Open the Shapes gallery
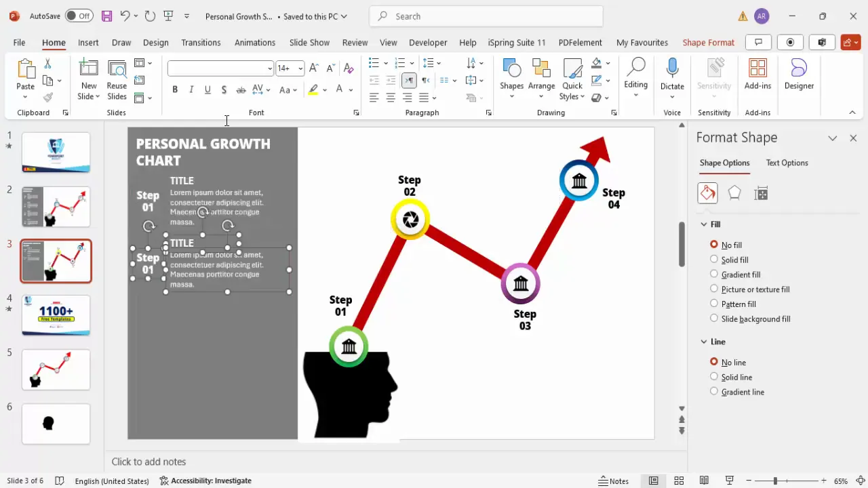 [x=511, y=78]
